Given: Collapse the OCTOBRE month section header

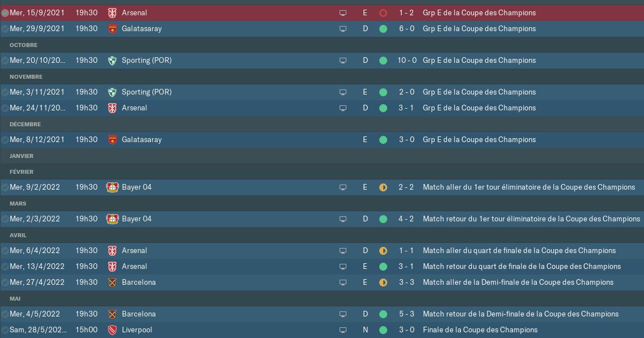Looking at the screenshot, I should tap(23, 45).
